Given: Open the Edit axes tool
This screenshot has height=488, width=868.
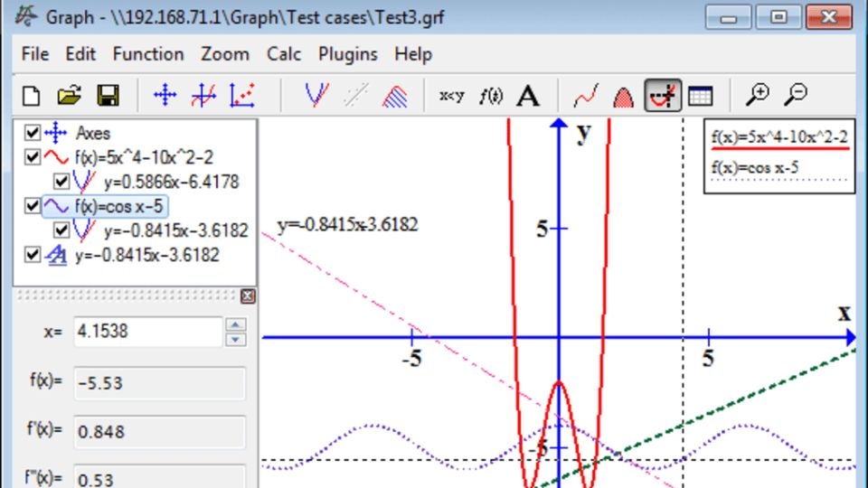Looking at the screenshot, I should [x=165, y=96].
